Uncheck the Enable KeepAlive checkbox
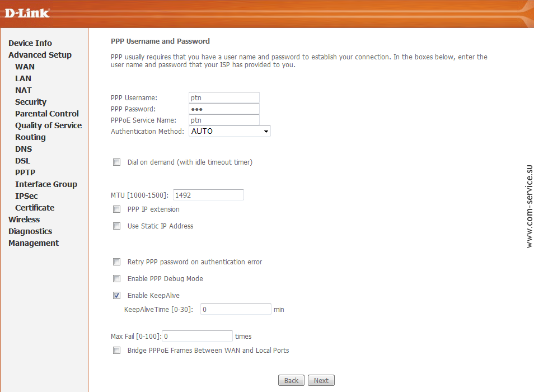 117,295
